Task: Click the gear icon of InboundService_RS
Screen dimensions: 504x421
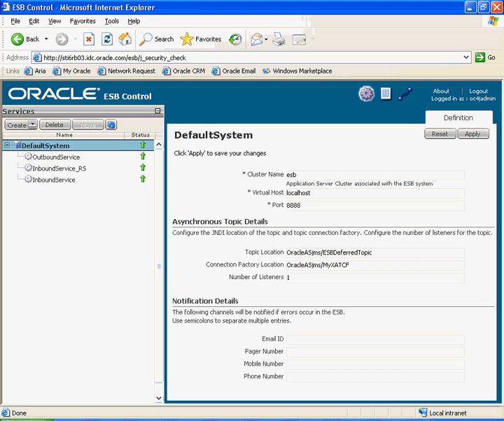Action: [x=28, y=168]
